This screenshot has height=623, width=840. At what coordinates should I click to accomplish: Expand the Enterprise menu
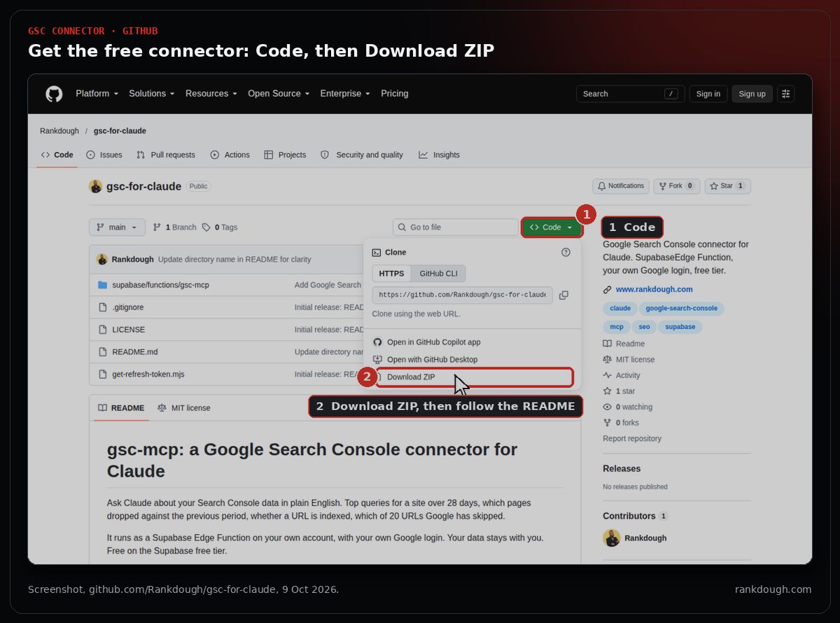(x=345, y=94)
